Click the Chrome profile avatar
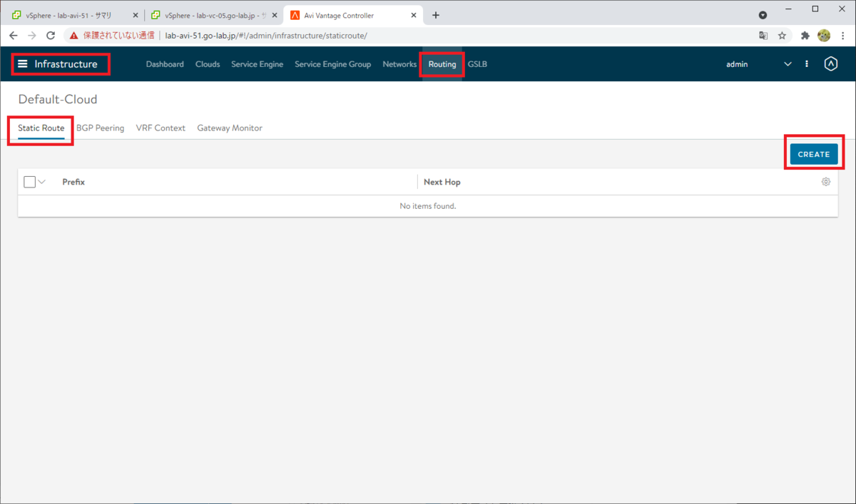Screen dimensions: 856x504 (x=824, y=35)
